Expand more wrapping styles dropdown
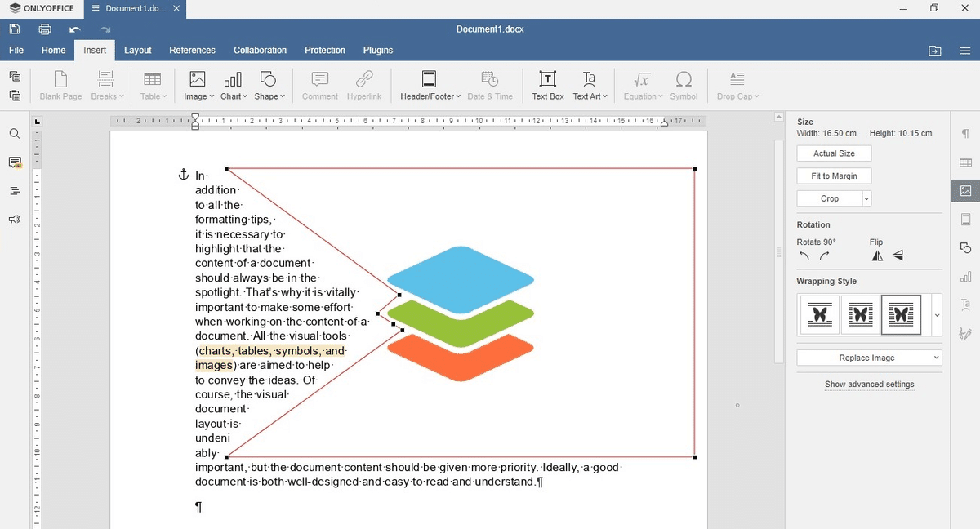 pyautogui.click(x=937, y=315)
